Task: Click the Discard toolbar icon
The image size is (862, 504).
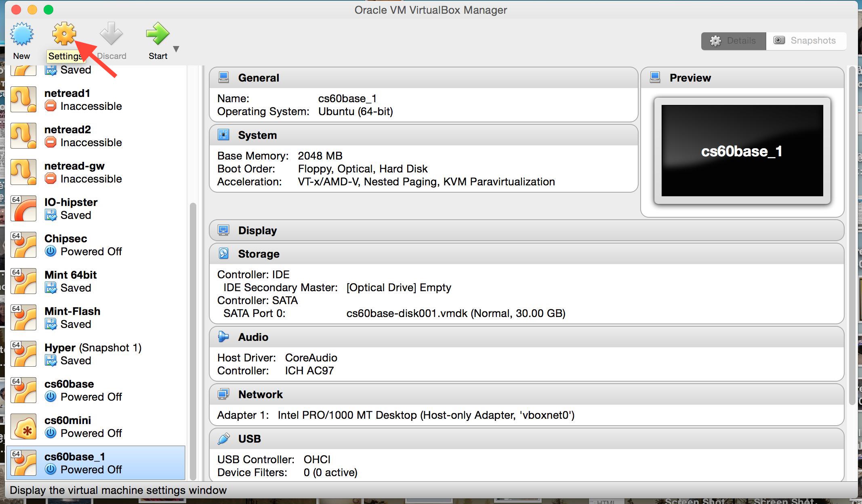Action: pos(111,34)
